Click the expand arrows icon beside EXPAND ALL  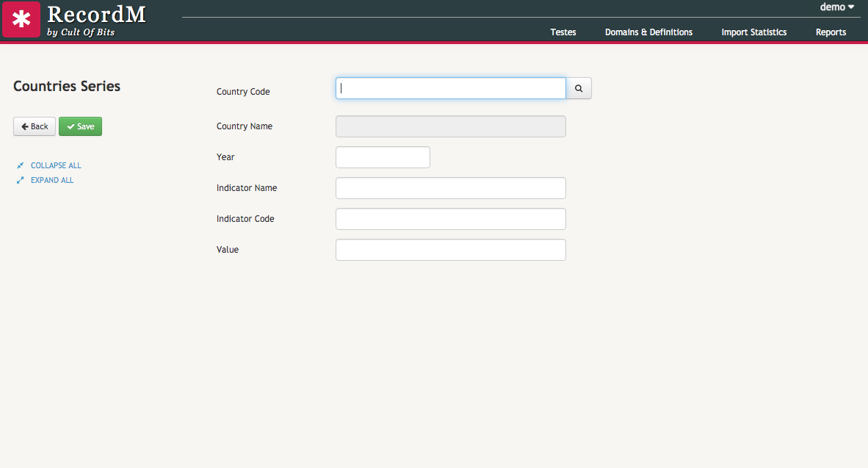pos(21,180)
